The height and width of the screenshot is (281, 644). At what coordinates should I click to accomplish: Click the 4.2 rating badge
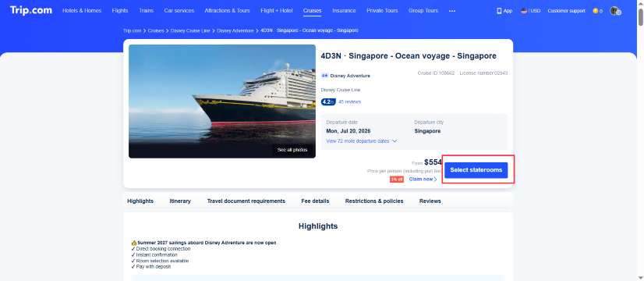tap(328, 101)
